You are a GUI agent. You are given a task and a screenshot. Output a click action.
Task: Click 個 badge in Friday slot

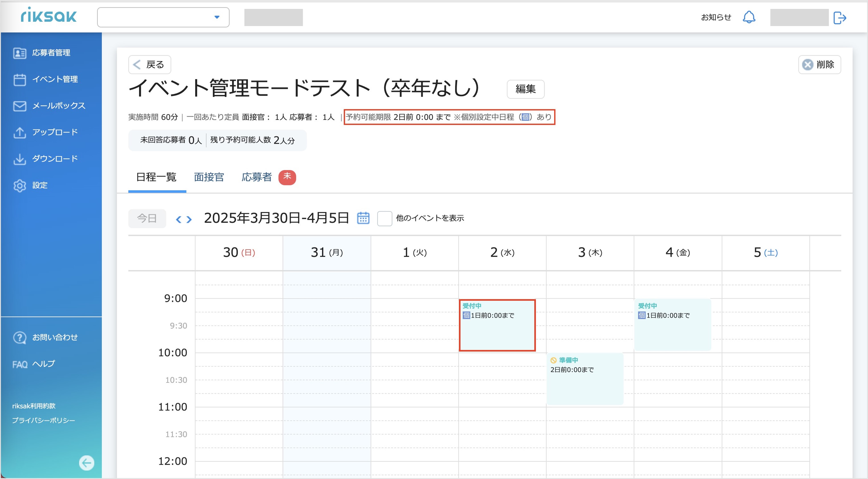[642, 315]
